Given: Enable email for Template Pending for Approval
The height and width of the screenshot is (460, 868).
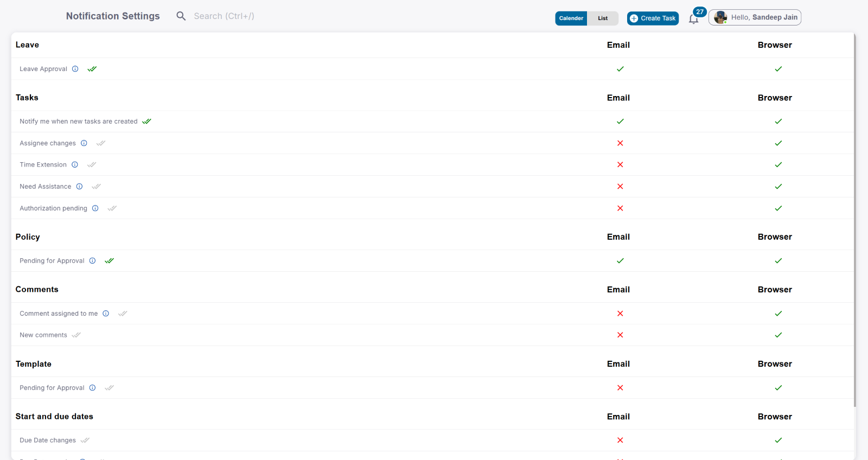Looking at the screenshot, I should [x=620, y=388].
